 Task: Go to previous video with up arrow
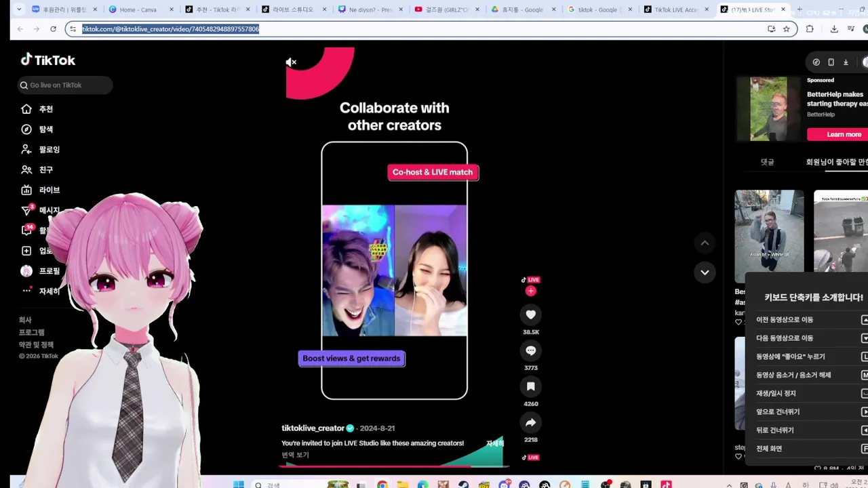click(705, 243)
